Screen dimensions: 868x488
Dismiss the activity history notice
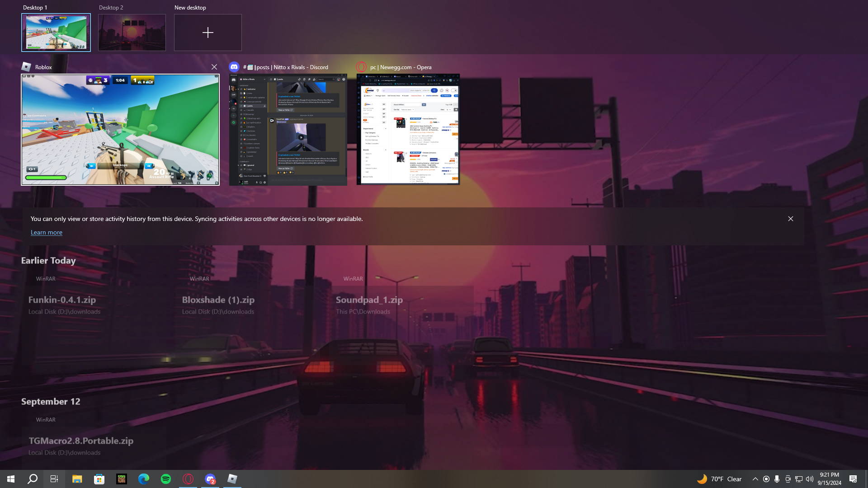tap(790, 219)
